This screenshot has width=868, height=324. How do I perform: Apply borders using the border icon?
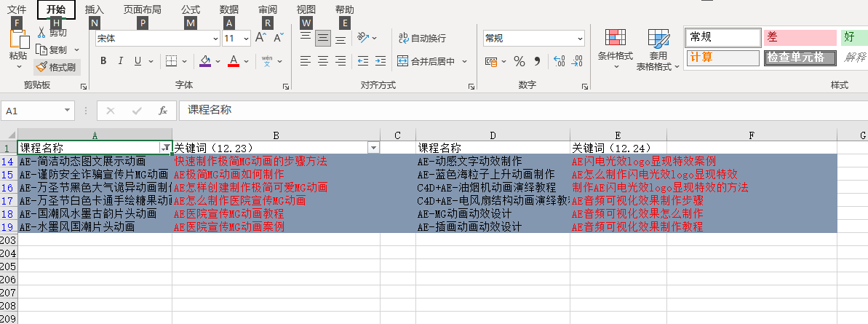tap(171, 61)
